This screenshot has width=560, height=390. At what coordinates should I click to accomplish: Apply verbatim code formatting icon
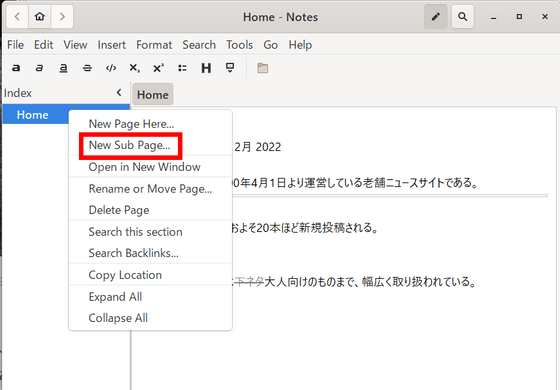(x=111, y=68)
